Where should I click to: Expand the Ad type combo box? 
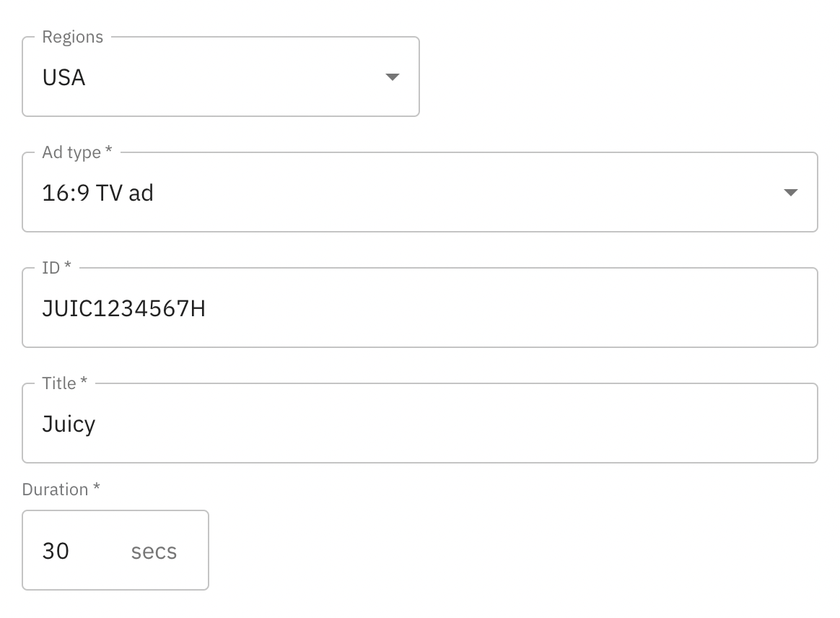pos(419,193)
